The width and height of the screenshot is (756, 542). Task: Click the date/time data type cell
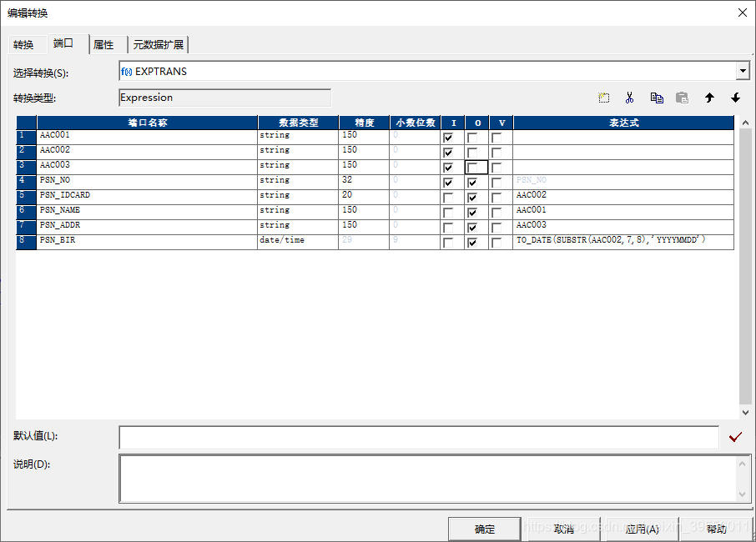(298, 242)
